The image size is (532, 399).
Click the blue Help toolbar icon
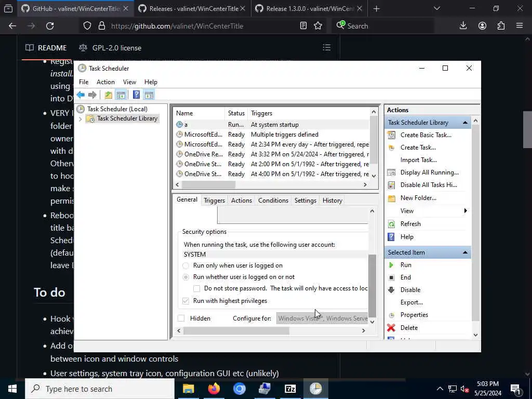point(137,95)
